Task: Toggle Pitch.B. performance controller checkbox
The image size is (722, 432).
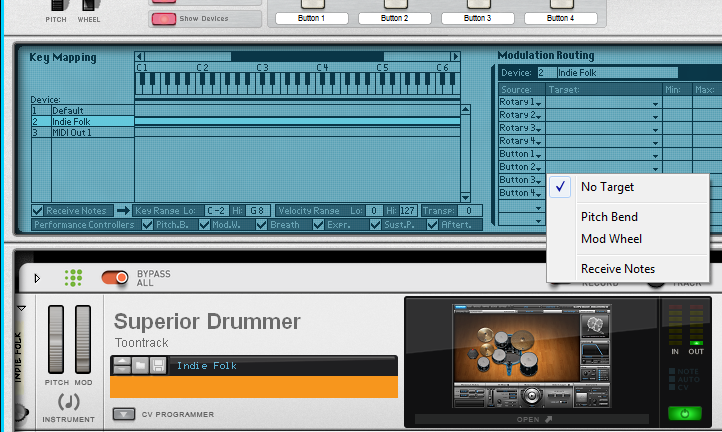Action: (147, 224)
